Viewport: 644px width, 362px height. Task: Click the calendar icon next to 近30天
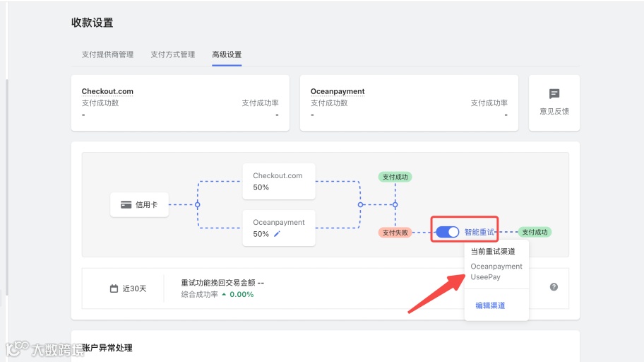tap(114, 288)
